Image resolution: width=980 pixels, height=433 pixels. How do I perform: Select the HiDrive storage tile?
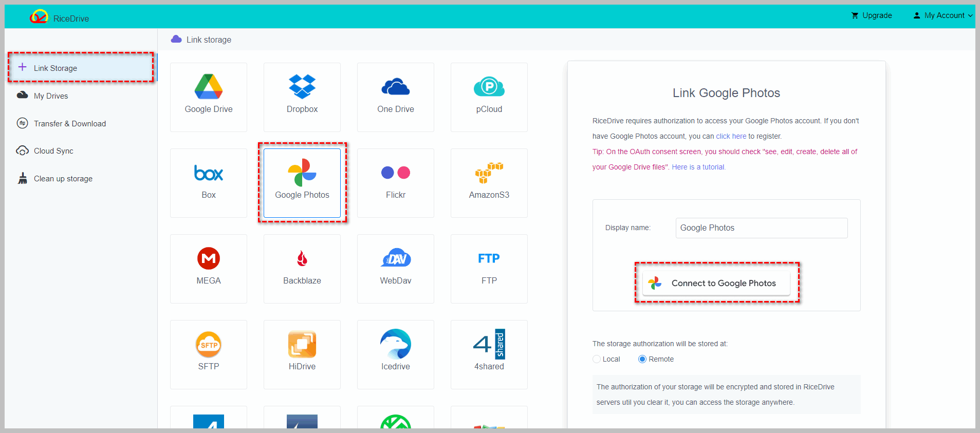(x=302, y=354)
